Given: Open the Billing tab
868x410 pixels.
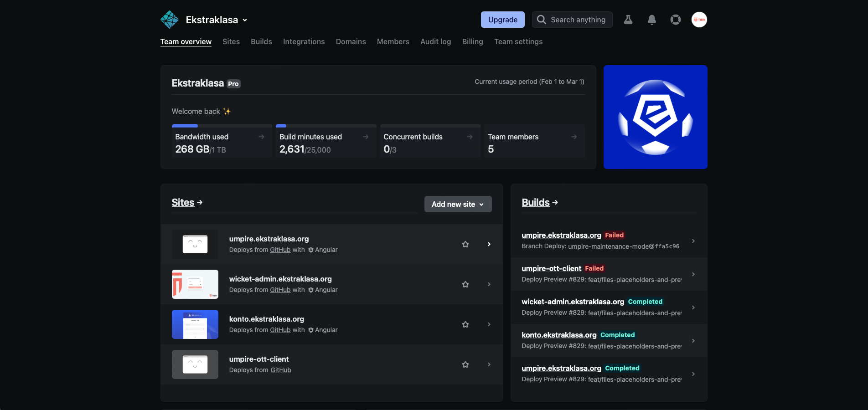Looking at the screenshot, I should pyautogui.click(x=473, y=41).
